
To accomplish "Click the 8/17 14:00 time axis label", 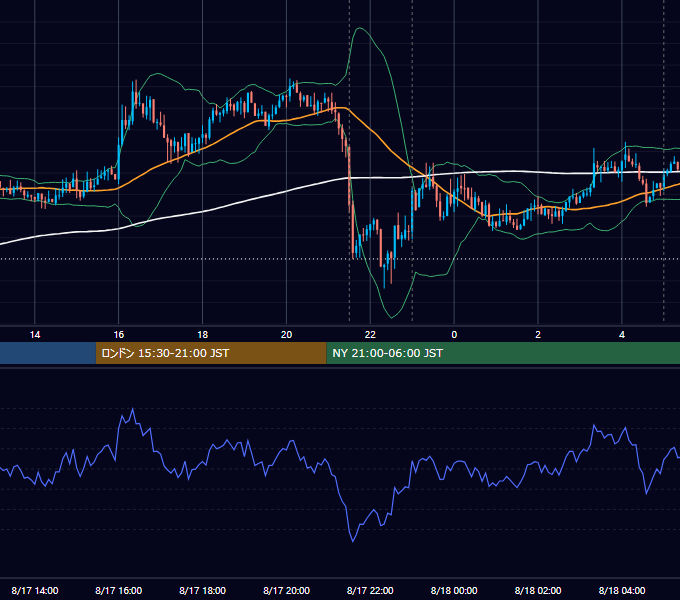I will [35, 590].
